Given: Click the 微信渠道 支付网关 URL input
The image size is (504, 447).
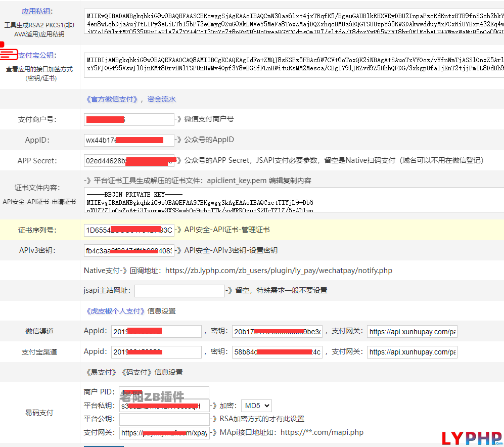Looking at the screenshot, I should [412, 332].
